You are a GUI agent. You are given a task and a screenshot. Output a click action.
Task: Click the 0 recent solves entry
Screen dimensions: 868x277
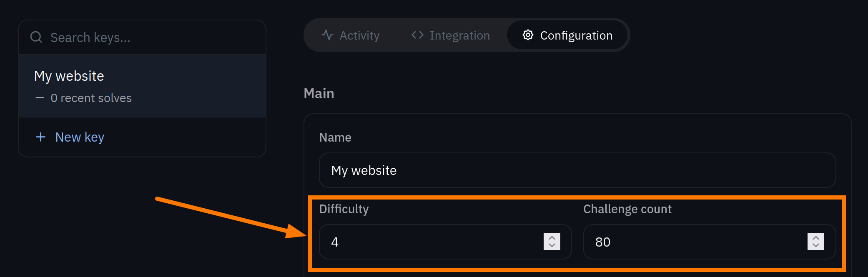(91, 97)
